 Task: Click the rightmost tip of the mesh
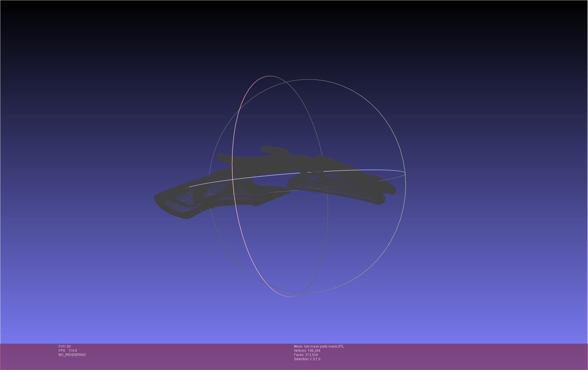click(395, 191)
